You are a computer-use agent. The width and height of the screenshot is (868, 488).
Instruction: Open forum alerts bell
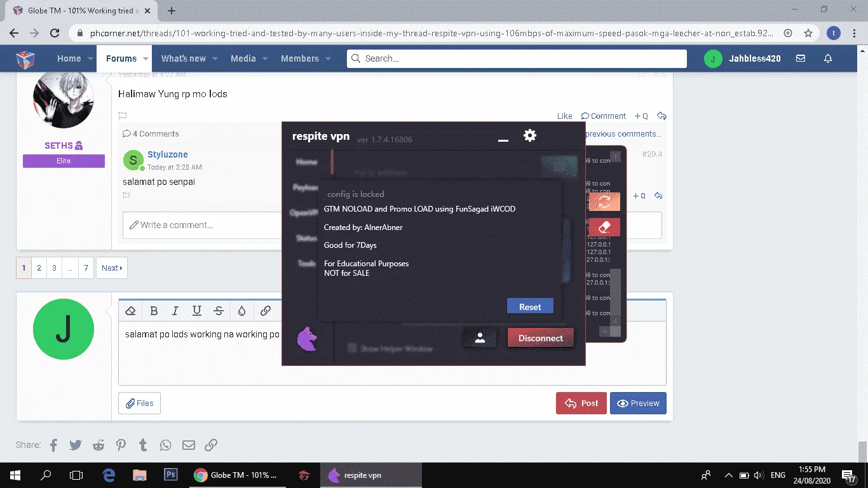coord(828,58)
